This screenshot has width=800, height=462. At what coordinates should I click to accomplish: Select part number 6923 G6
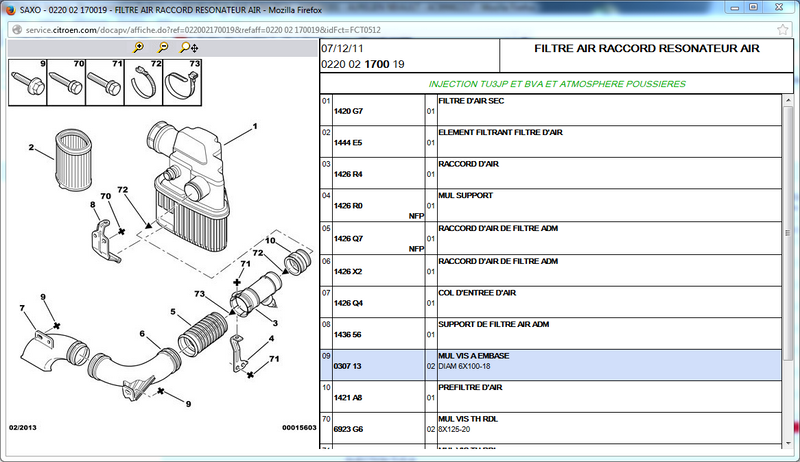(x=348, y=429)
